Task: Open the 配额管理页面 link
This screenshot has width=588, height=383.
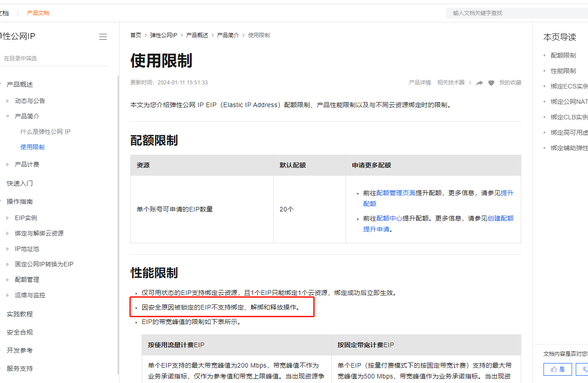Action: (x=396, y=193)
